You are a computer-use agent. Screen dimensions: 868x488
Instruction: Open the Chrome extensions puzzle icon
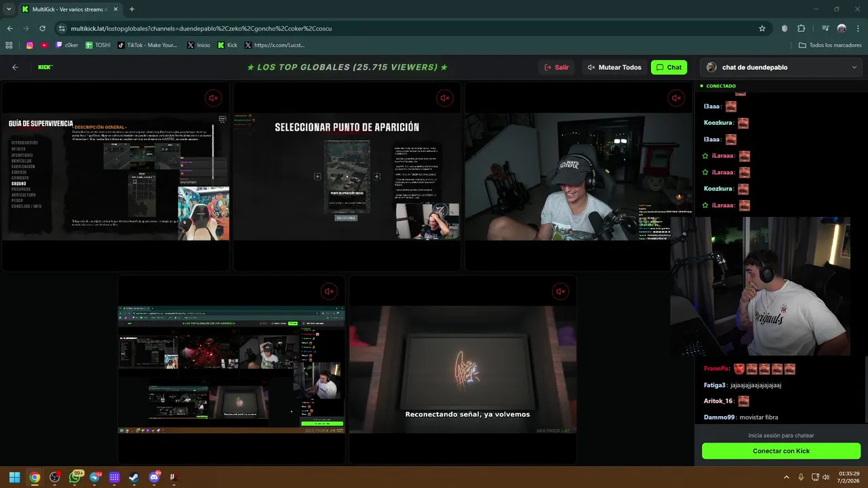coord(801,28)
